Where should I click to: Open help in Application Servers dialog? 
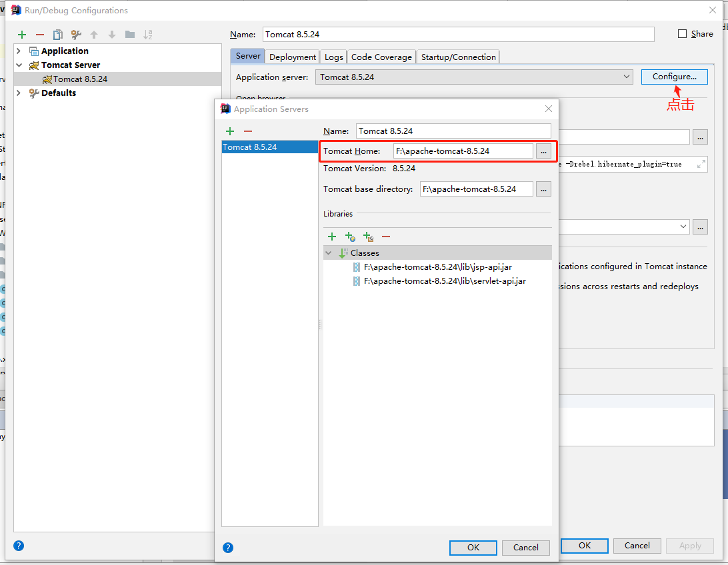(x=228, y=548)
